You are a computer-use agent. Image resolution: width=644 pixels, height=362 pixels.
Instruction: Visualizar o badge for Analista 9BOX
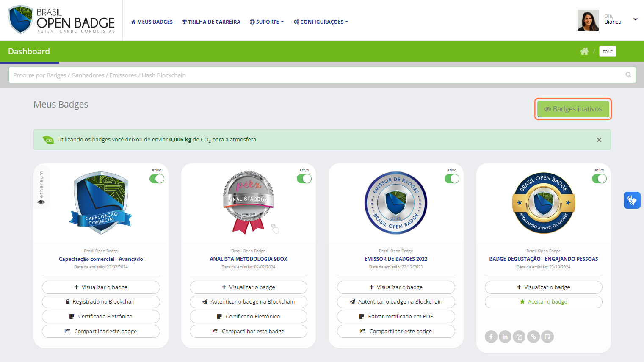[x=249, y=287]
